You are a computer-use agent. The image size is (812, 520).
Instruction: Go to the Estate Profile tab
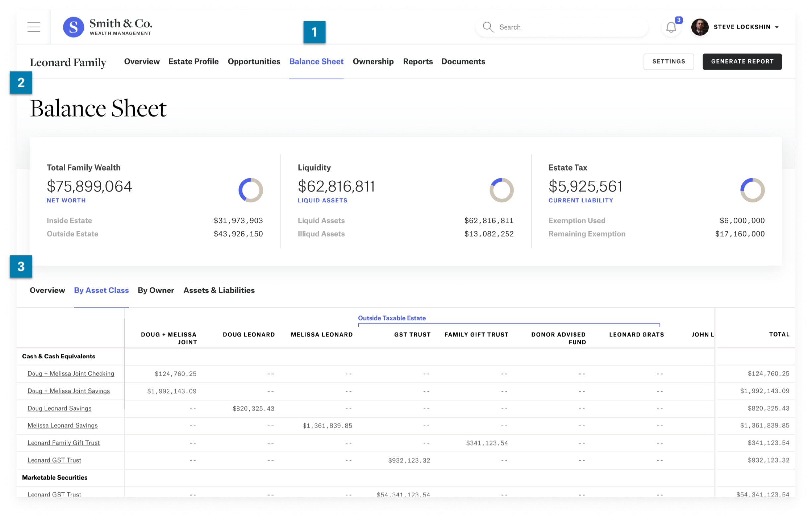coord(193,61)
